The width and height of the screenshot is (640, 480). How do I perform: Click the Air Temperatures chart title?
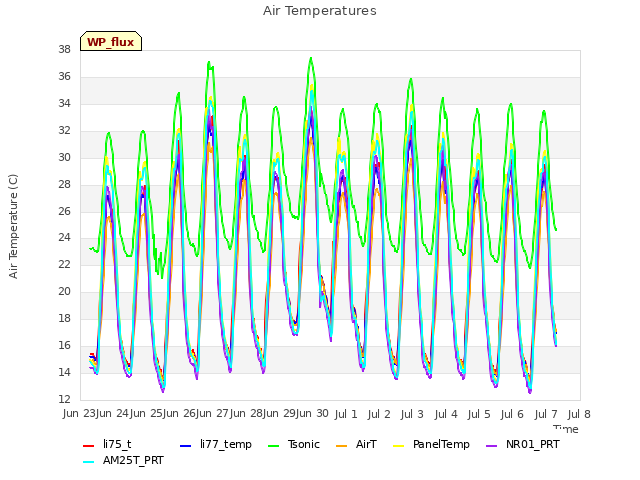coord(320,11)
